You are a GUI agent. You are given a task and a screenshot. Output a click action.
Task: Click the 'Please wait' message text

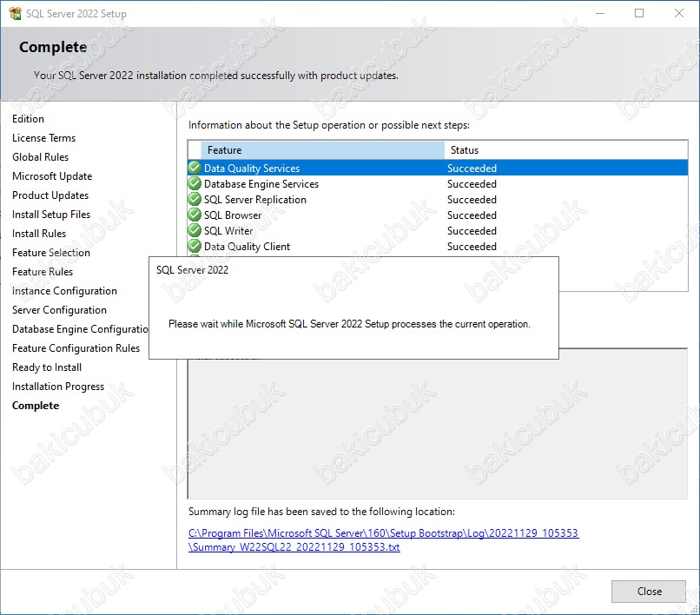coord(349,324)
